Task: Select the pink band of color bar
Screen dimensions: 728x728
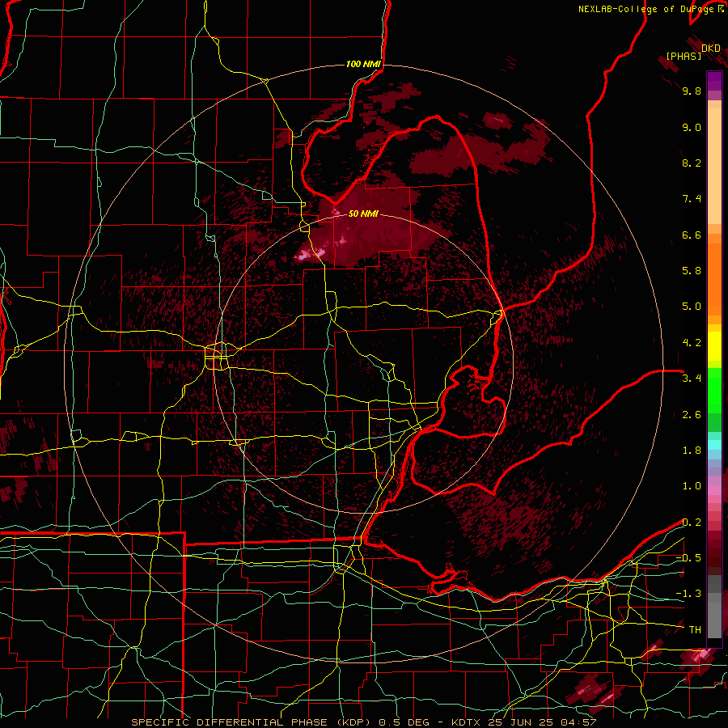Action: pyautogui.click(x=714, y=490)
